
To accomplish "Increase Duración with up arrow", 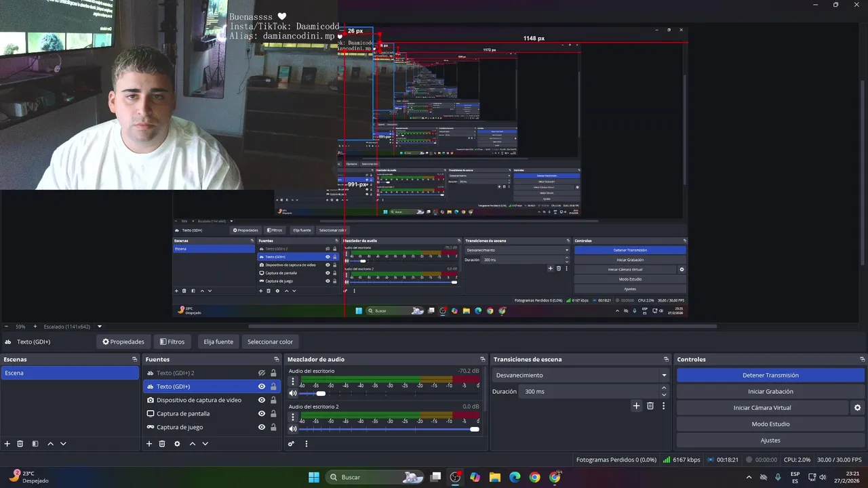I will pyautogui.click(x=664, y=388).
